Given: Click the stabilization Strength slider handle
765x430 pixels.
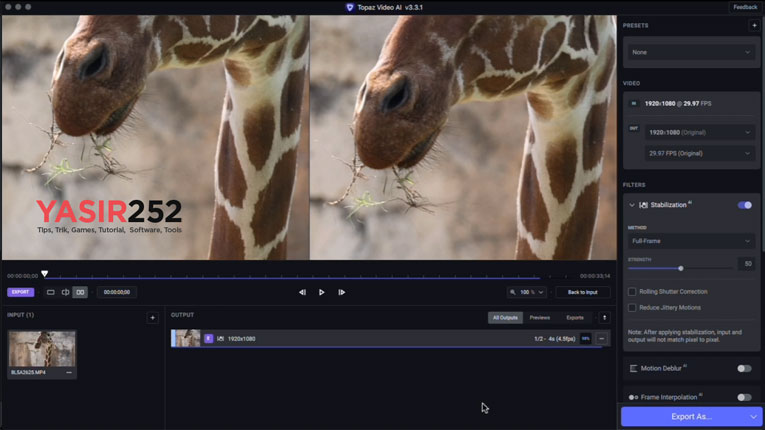Looking at the screenshot, I should (681, 268).
